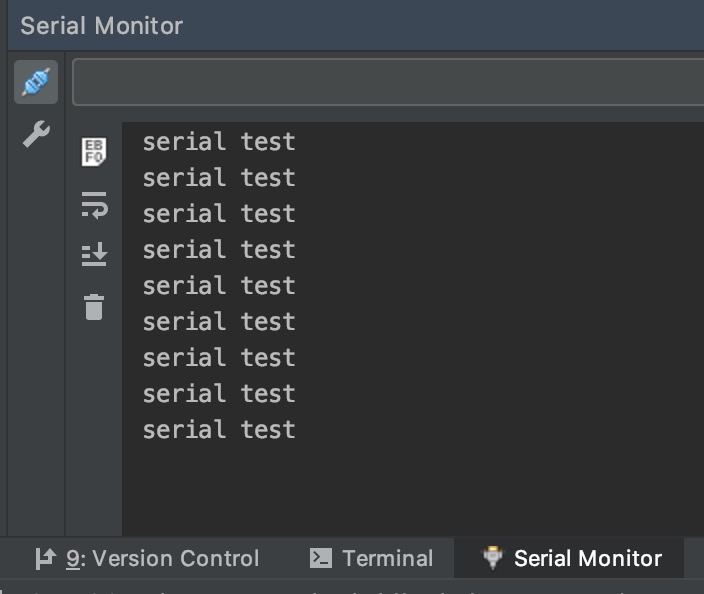The height and width of the screenshot is (594, 704).
Task: Enable the scroll-to-end arrow icon
Action: pyautogui.click(x=94, y=255)
